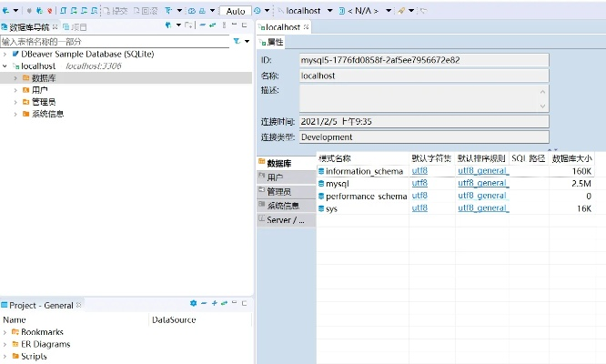This screenshot has width=606, height=364.
Task: Switch to the 项目 tab
Action: tap(76, 27)
